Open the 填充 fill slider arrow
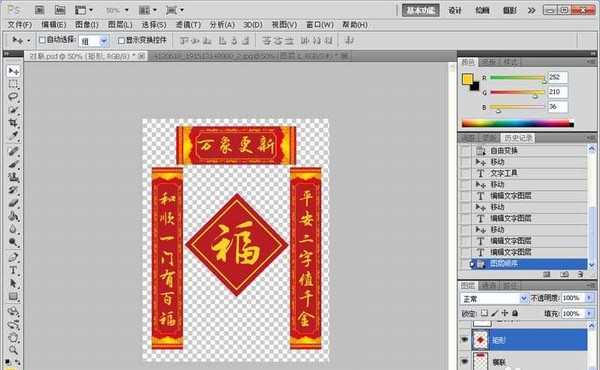 (x=589, y=313)
